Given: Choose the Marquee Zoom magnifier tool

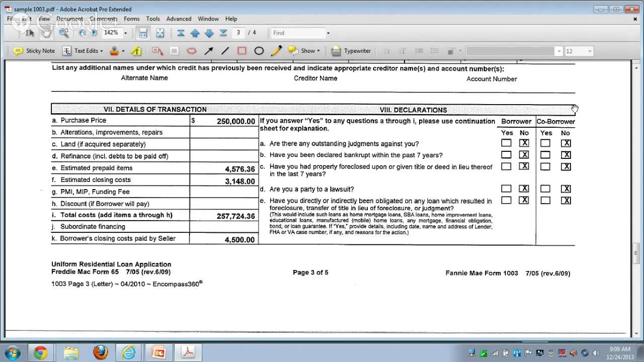Looking at the screenshot, I should point(63,33).
